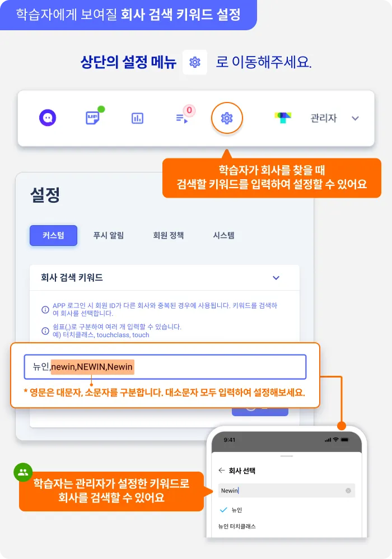Open the purple chat bubble icon
Image resolution: width=392 pixels, height=559 pixels.
48,118
